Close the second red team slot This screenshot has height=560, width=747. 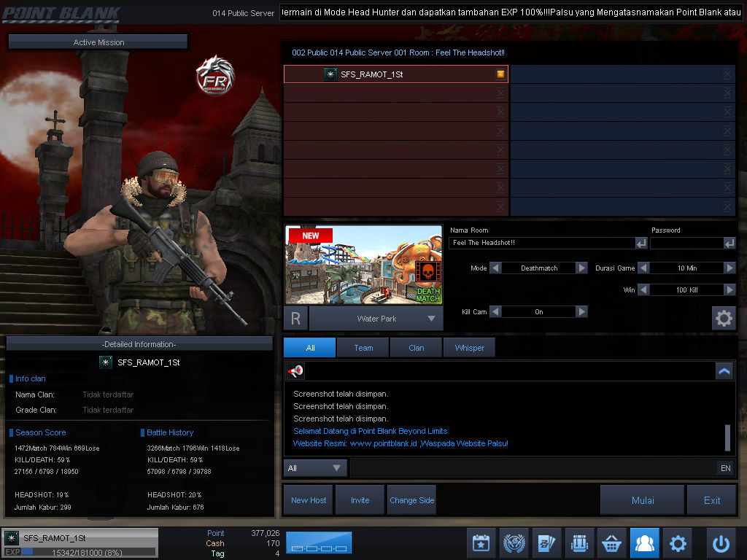pos(500,93)
